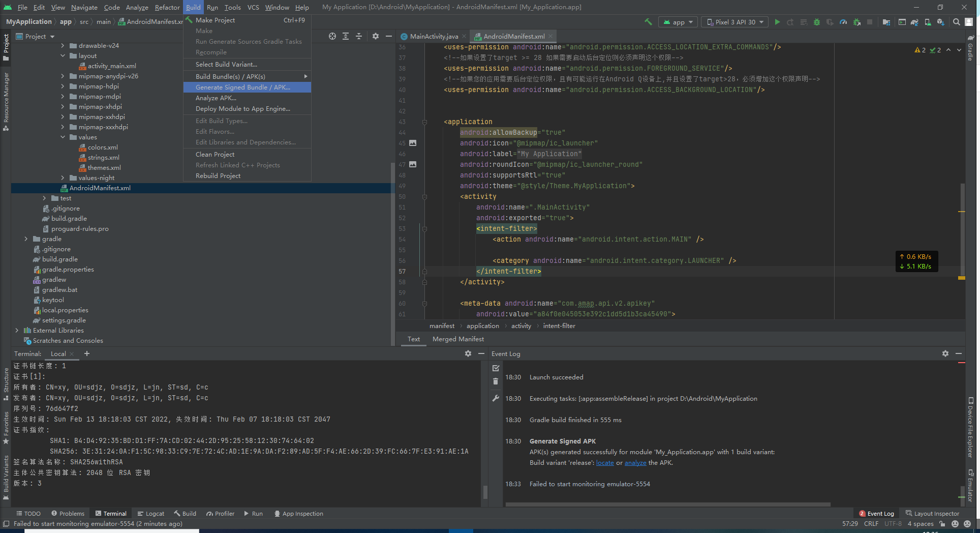Click Sync Project with Gradle Files icon
Viewport: 980px width, 533px height.
click(914, 22)
